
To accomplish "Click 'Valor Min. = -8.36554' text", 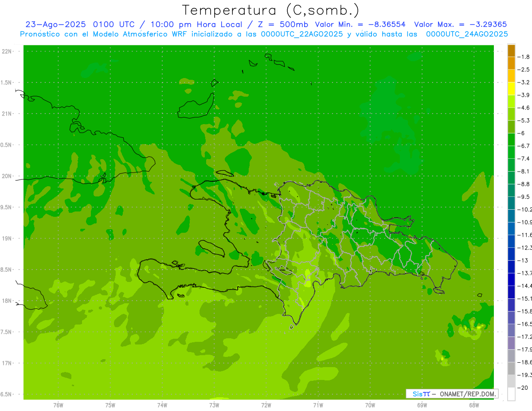I will [360, 24].
